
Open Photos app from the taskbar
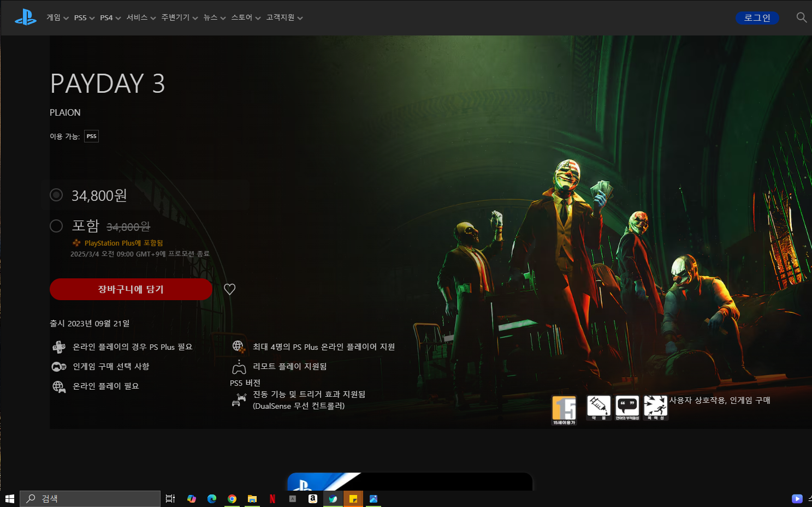(374, 499)
